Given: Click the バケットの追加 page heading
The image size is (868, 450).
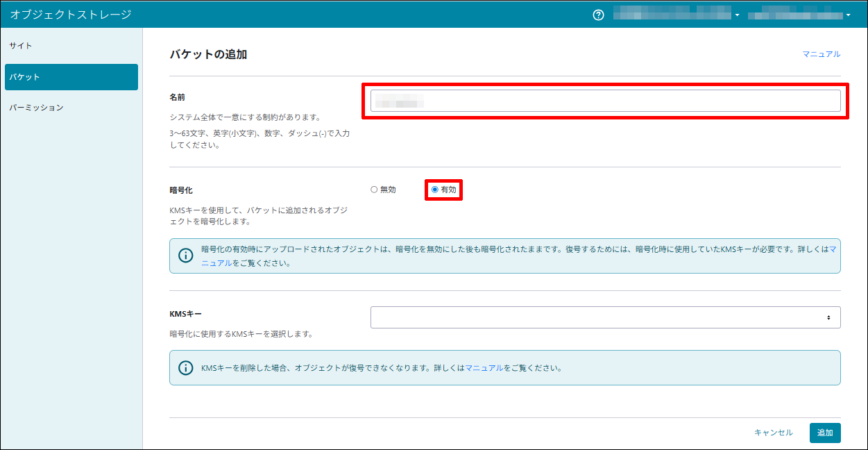Looking at the screenshot, I should (x=208, y=54).
